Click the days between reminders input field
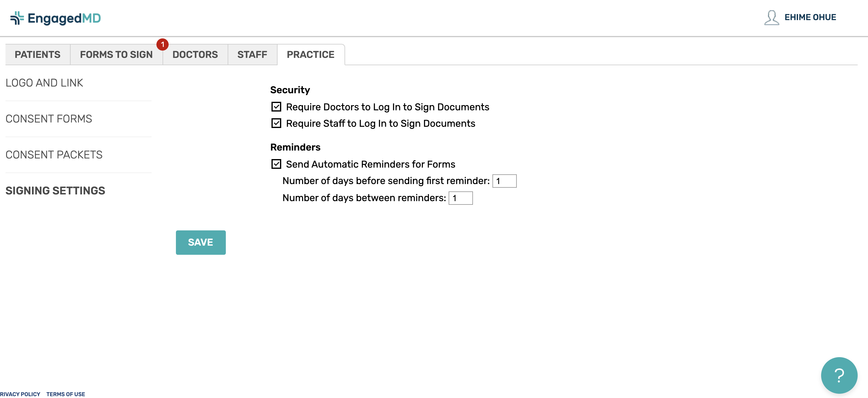This screenshot has width=868, height=398. point(460,198)
